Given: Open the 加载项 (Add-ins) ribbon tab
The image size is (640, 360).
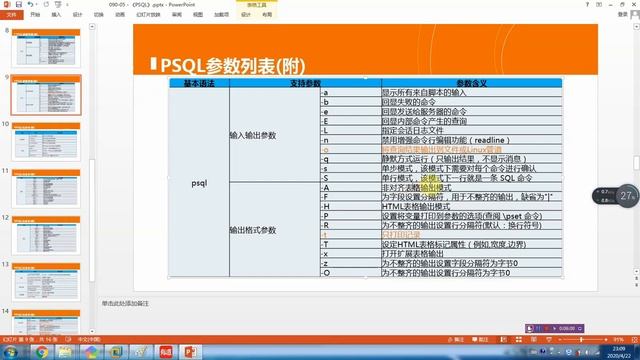Looking at the screenshot, I should click(221, 15).
